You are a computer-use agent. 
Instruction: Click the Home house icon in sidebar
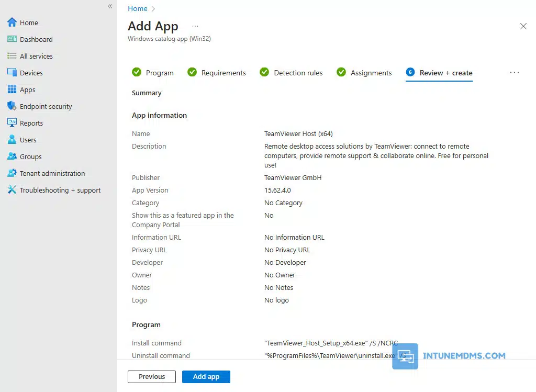point(12,23)
